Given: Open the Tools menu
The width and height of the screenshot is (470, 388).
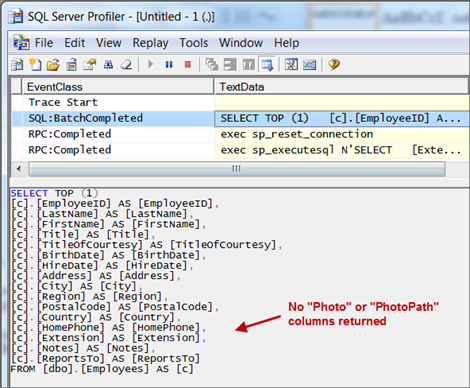Looking at the screenshot, I should (194, 43).
